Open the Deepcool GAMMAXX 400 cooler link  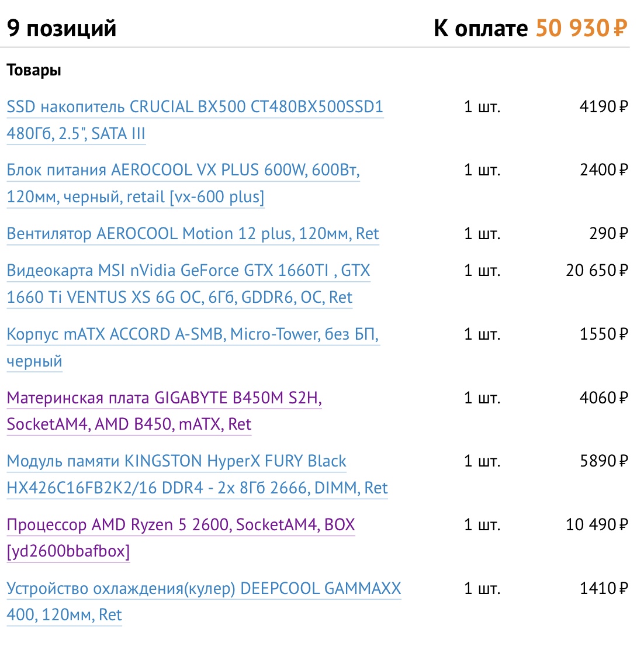[x=203, y=589]
